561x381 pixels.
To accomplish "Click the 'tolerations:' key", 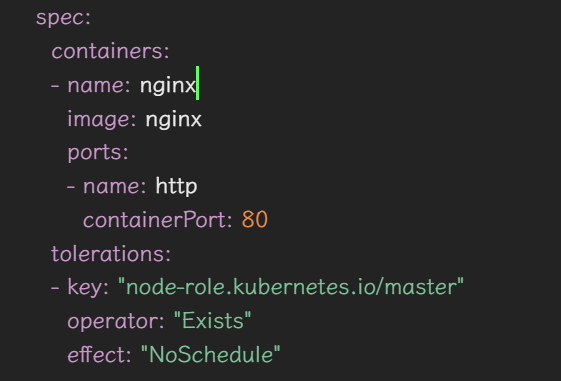I will [x=111, y=254].
